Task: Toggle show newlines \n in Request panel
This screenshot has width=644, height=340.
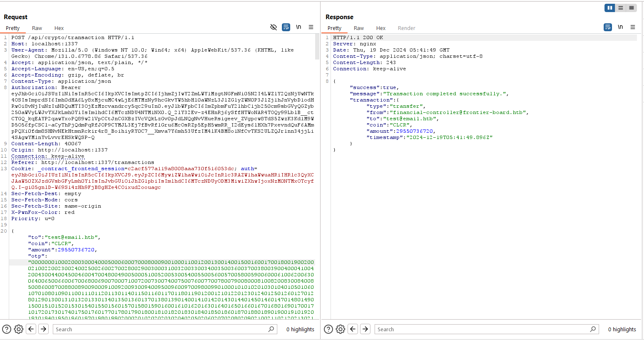Action: (x=299, y=27)
